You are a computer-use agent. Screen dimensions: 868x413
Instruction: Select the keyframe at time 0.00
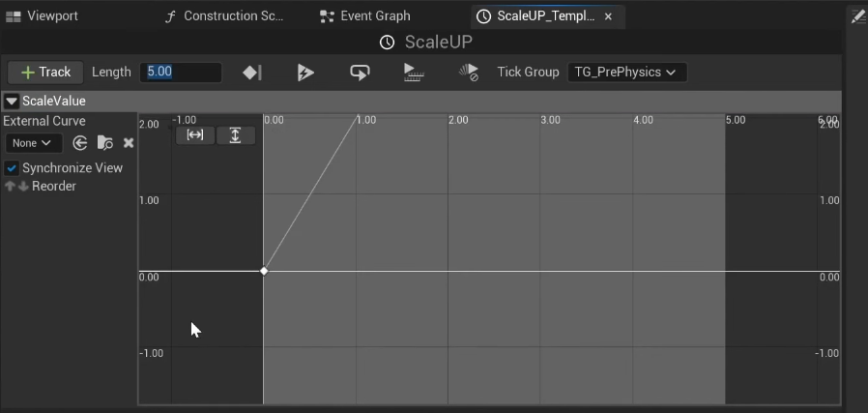point(264,271)
